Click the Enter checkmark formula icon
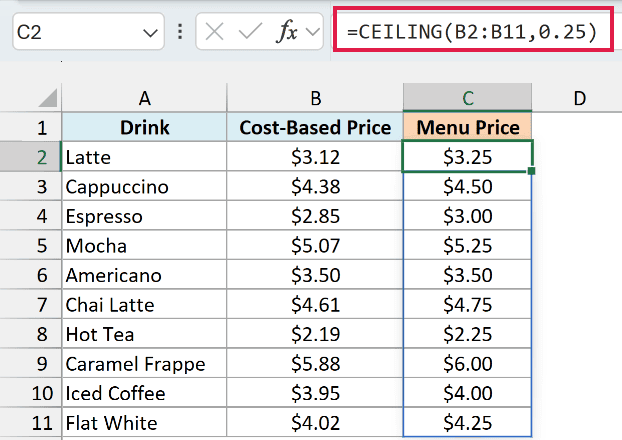The height and width of the screenshot is (440, 622). [250, 32]
